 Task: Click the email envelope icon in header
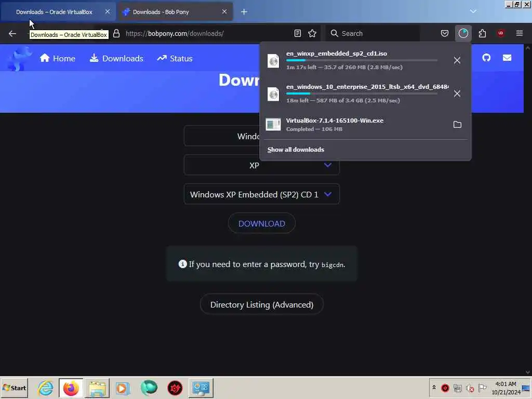click(507, 58)
